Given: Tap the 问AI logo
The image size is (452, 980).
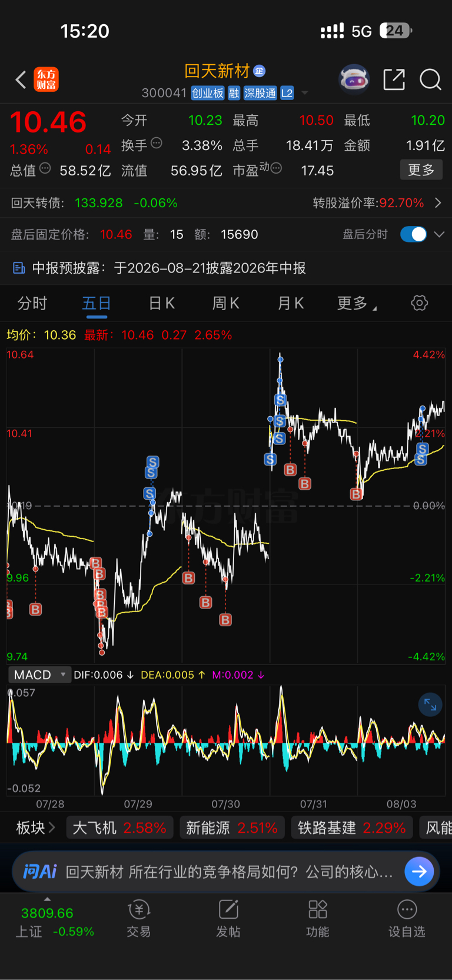Looking at the screenshot, I should click(x=39, y=872).
